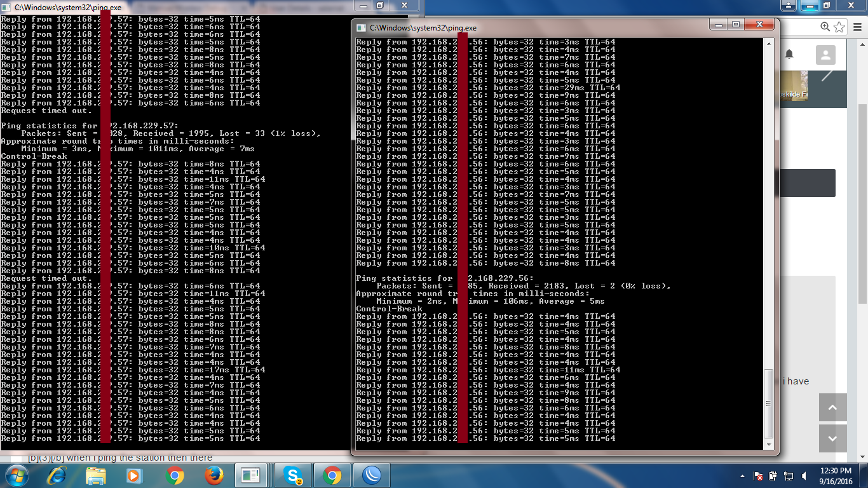
Task: Click the Safely Remove Hardware tray icon
Action: click(x=773, y=476)
